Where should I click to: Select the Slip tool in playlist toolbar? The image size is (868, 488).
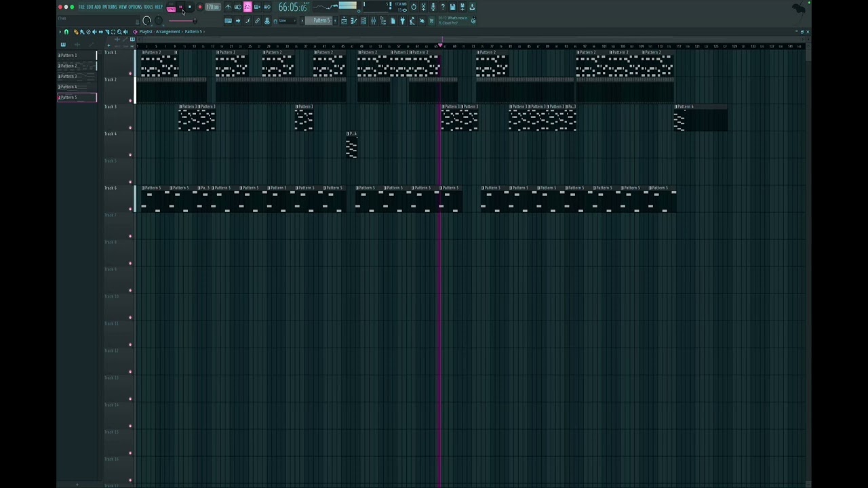coord(100,32)
